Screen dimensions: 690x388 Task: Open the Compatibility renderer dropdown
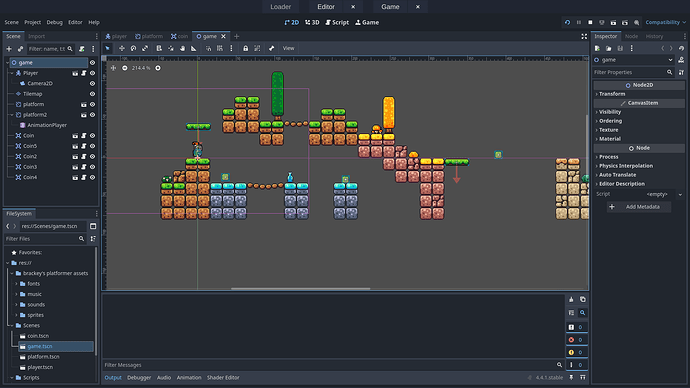[x=665, y=22]
